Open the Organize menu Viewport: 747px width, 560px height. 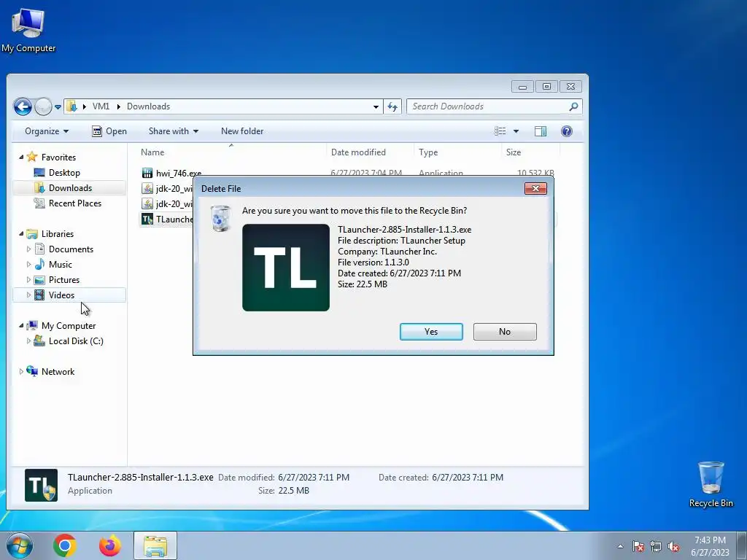(46, 131)
